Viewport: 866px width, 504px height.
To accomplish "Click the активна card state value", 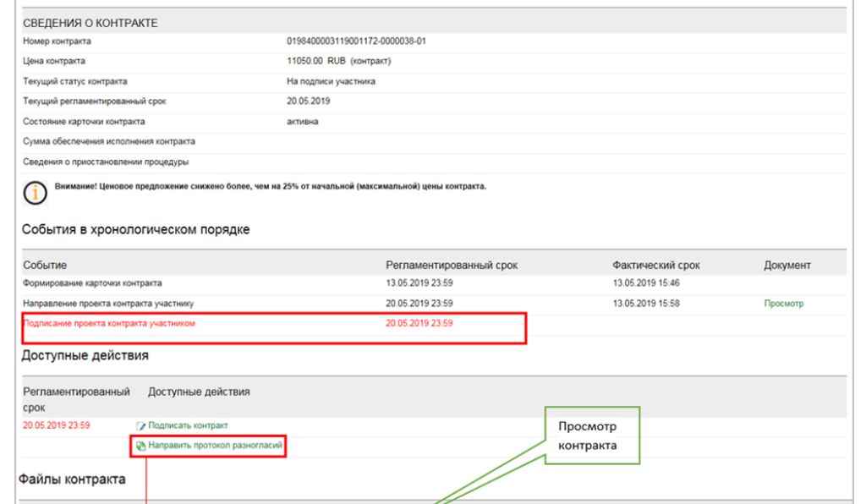I will [303, 122].
